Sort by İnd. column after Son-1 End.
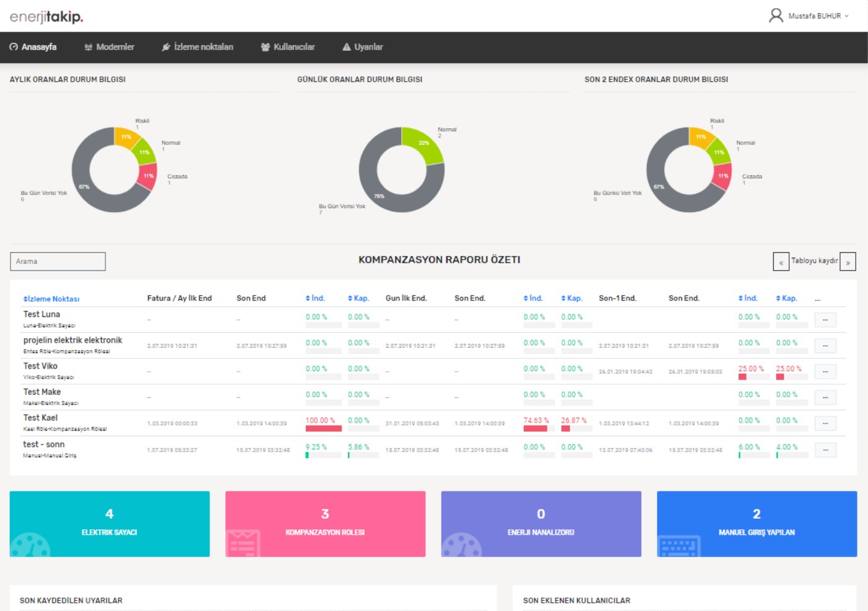The height and width of the screenshot is (611, 868). [748, 298]
